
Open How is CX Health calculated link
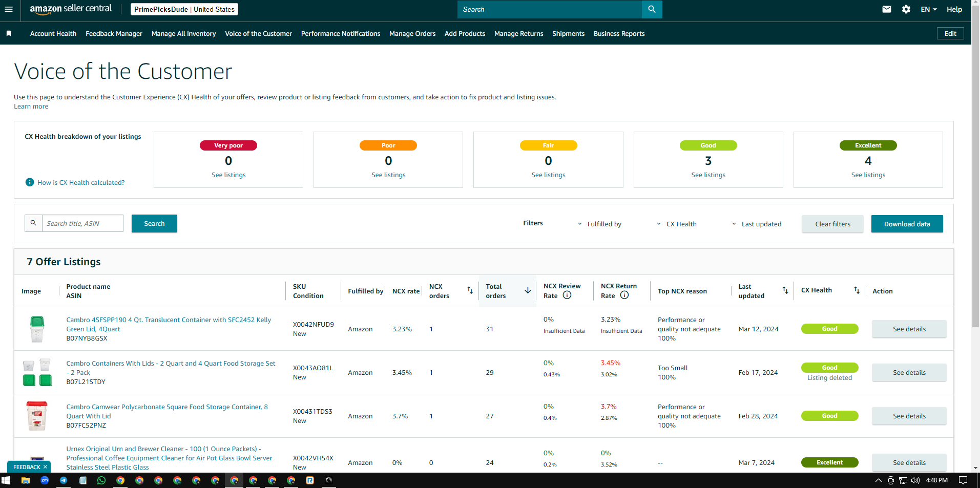tap(81, 182)
